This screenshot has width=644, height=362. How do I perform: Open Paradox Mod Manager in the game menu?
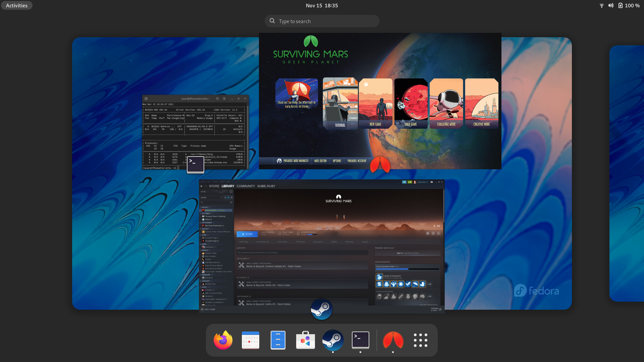pyautogui.click(x=292, y=161)
